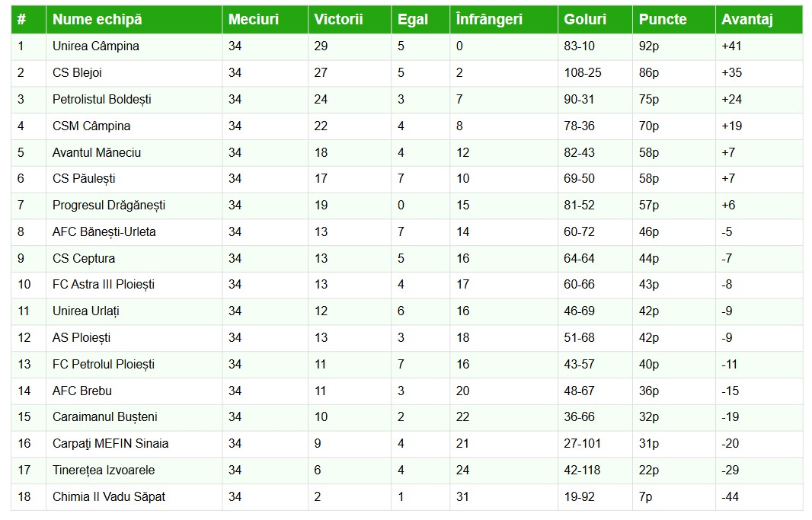Select the CS Blejoi team name

(x=77, y=73)
